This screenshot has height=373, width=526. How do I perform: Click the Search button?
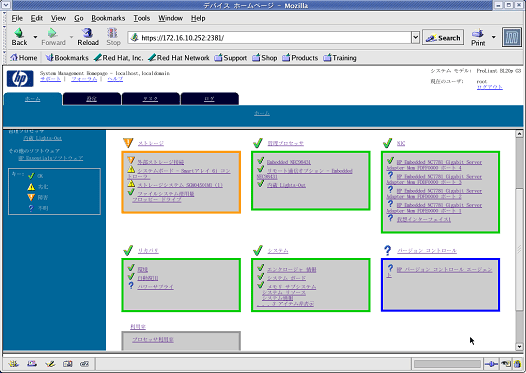click(x=443, y=38)
